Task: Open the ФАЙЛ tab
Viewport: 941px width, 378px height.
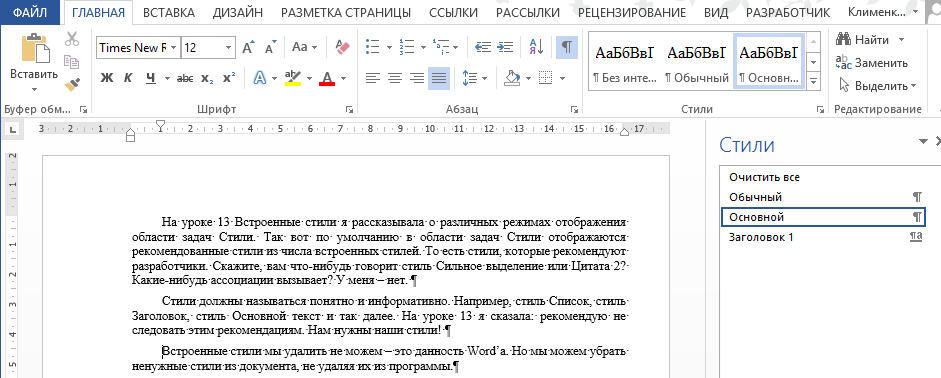Action: coord(31,12)
